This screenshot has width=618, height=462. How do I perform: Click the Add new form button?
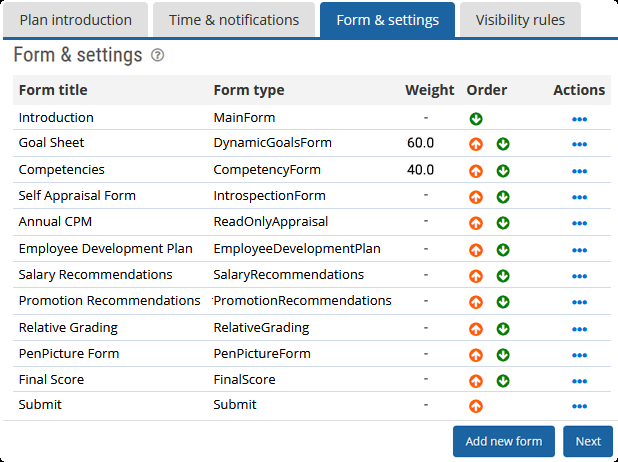click(x=504, y=441)
